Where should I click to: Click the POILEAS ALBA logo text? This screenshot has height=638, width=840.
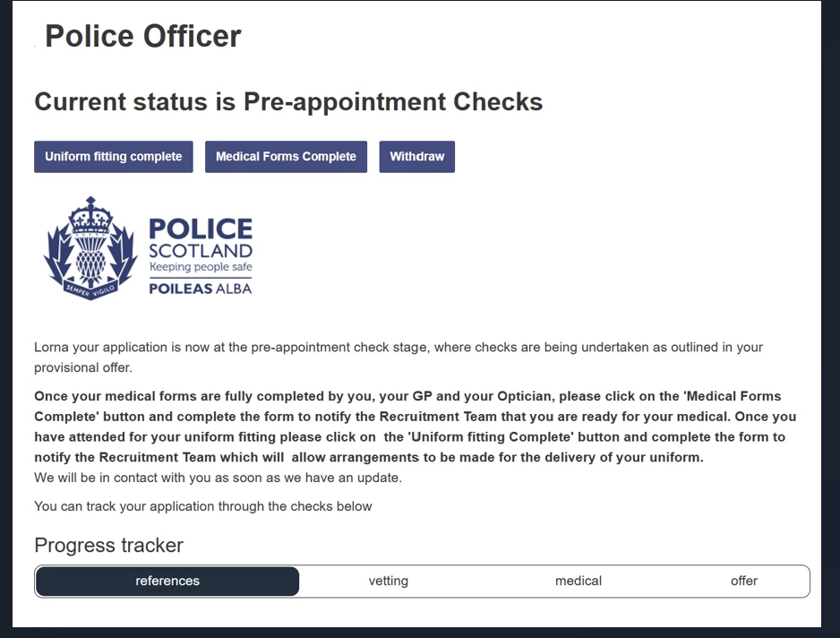click(x=201, y=288)
